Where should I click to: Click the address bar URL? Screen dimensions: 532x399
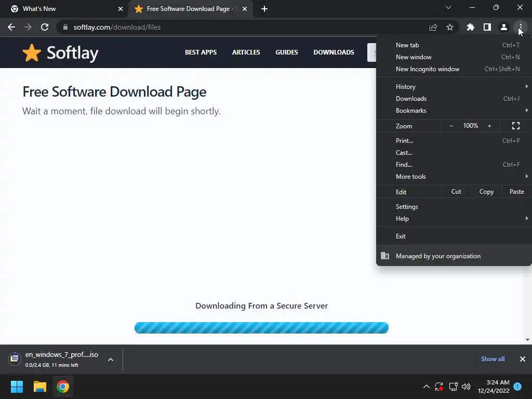click(x=117, y=27)
